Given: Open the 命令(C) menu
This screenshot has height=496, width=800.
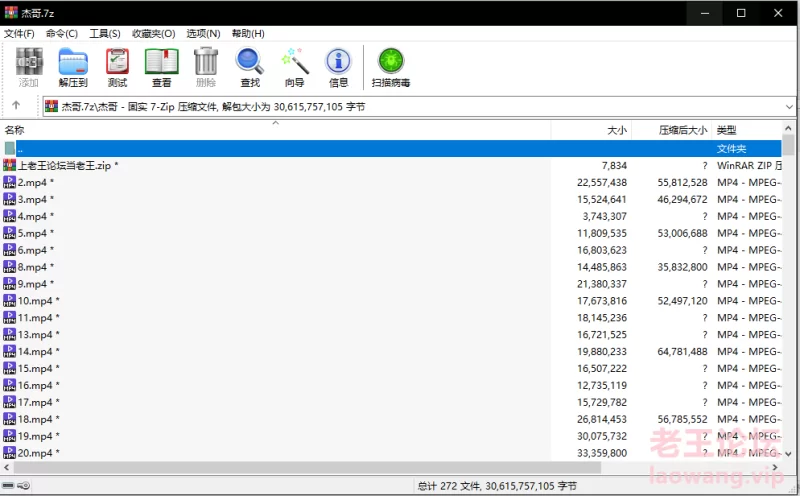Looking at the screenshot, I should tap(62, 34).
